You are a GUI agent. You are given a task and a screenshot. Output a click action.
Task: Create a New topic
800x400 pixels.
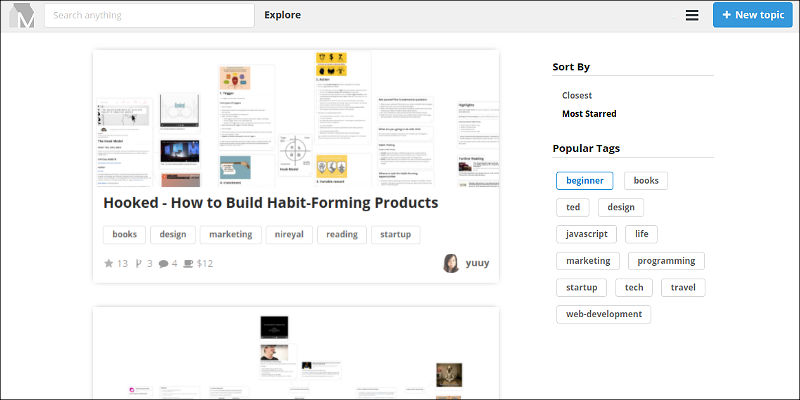753,15
